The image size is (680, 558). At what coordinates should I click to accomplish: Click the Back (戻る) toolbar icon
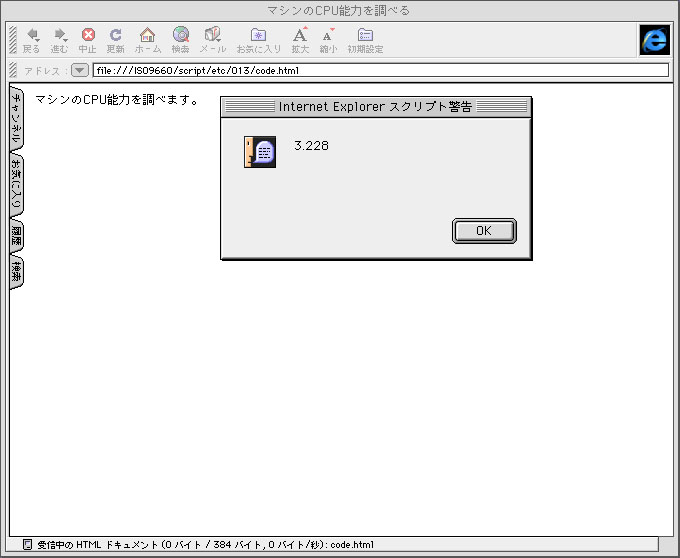pos(32,35)
